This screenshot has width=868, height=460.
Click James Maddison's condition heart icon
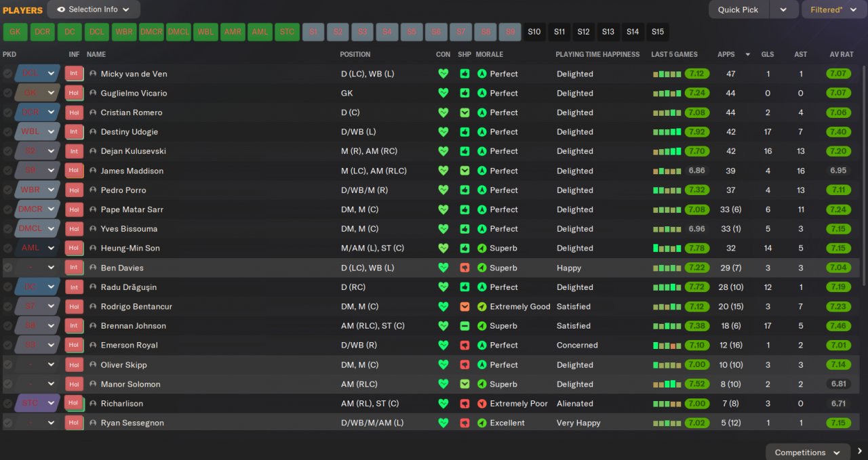(x=443, y=171)
